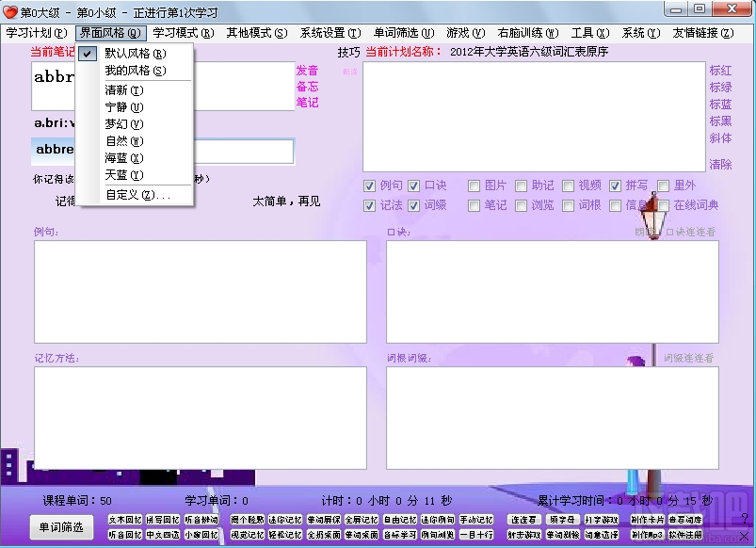Apply 斜体 italic formatting

tap(720, 138)
